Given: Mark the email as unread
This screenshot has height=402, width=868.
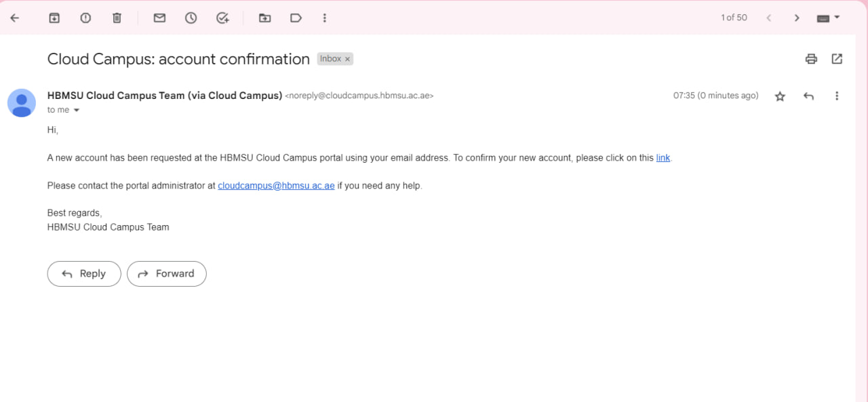Looking at the screenshot, I should pyautogui.click(x=159, y=18).
